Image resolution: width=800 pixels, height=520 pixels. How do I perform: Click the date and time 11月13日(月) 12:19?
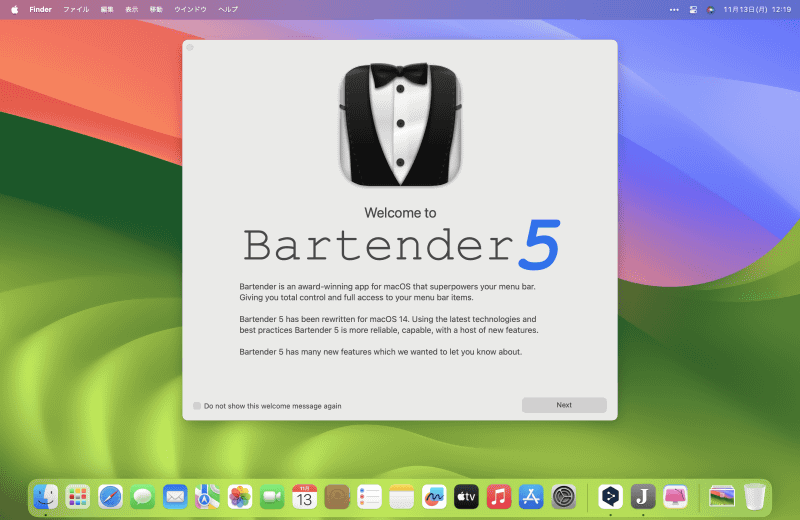[757, 9]
